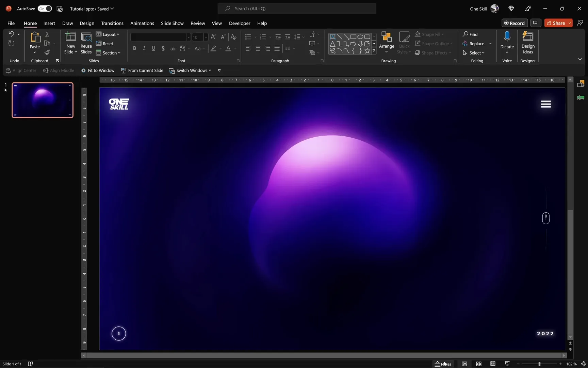
Task: Click the Search box
Action: 297,9
